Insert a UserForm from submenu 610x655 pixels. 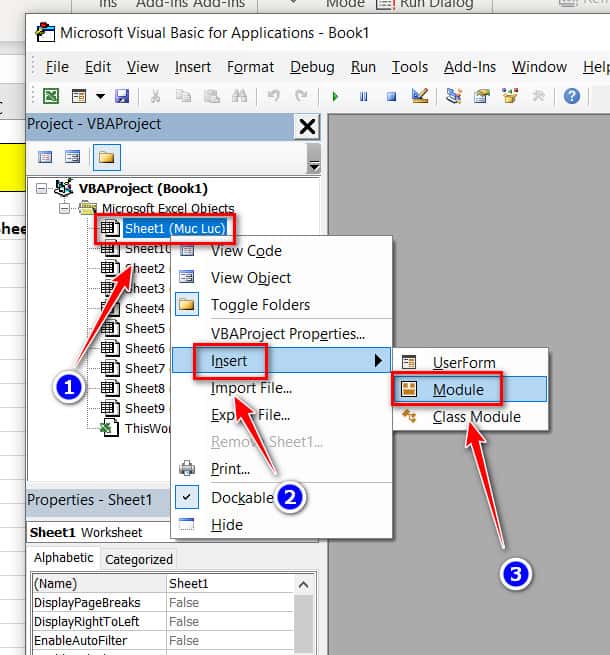470,363
